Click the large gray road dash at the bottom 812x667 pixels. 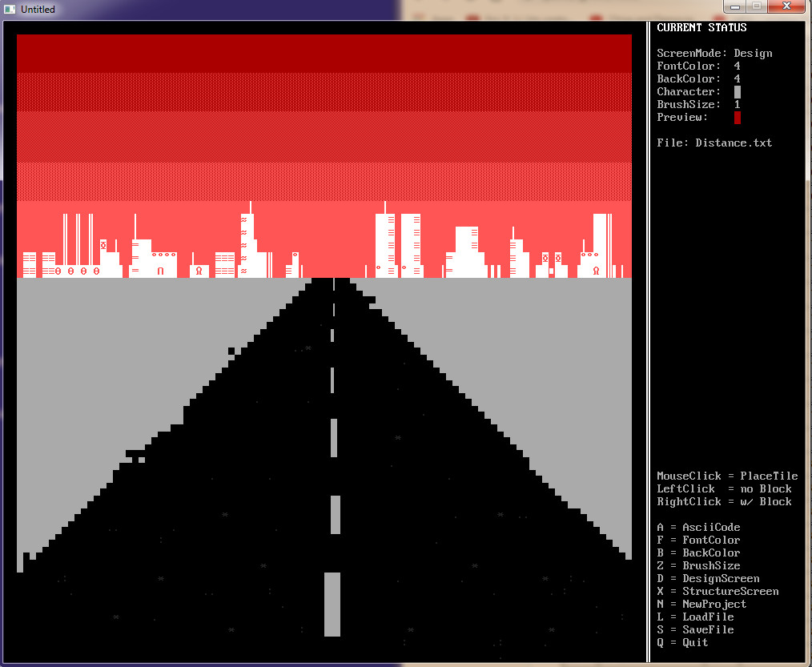[x=332, y=604]
